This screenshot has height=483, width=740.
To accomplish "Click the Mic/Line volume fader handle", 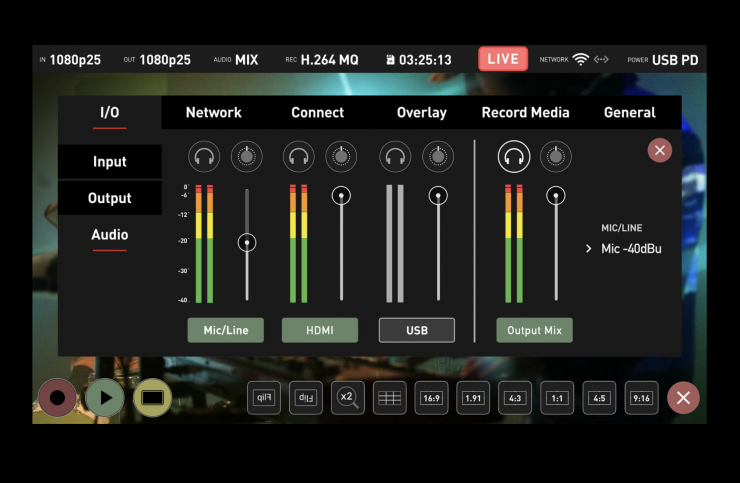I will coord(247,242).
